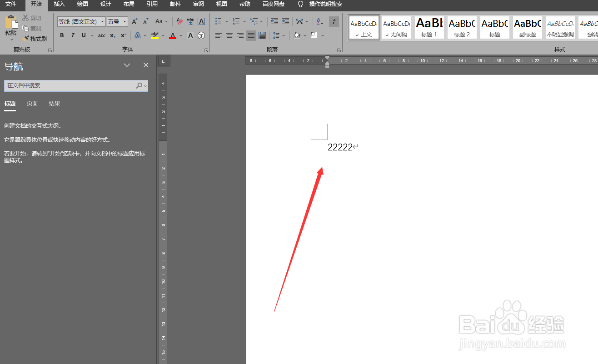Switch to the 审阅 (Review) tab
This screenshot has height=364, width=598.
point(199,4)
